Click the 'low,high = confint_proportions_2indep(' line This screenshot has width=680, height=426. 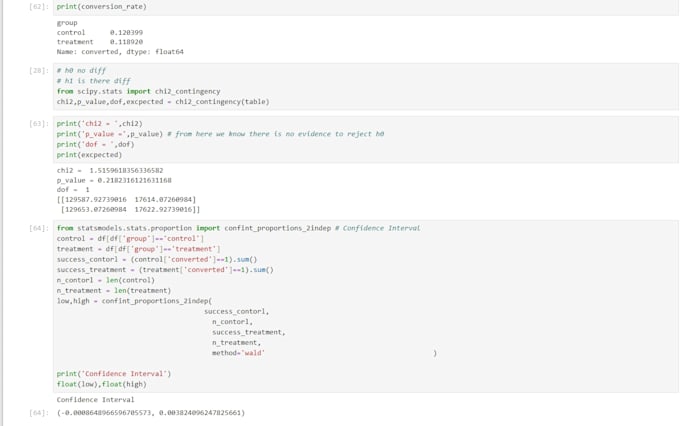(134, 301)
